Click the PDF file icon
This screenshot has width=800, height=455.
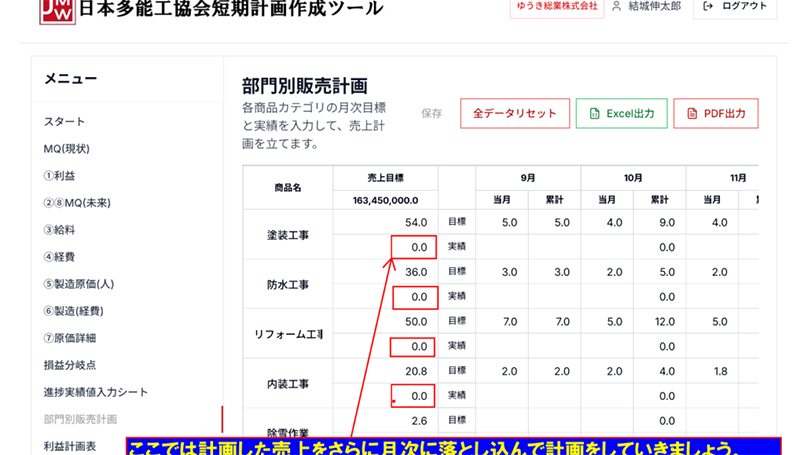coord(691,114)
